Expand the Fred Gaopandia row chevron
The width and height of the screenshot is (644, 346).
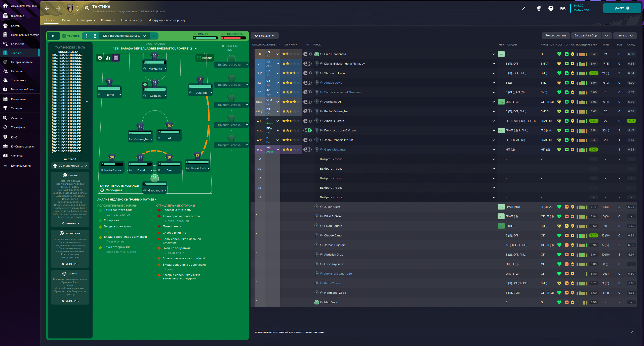tap(494, 54)
